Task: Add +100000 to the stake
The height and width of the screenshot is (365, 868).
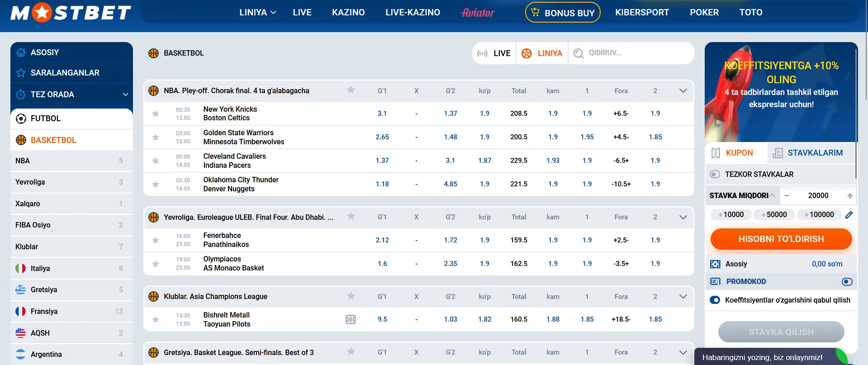Action: point(819,215)
